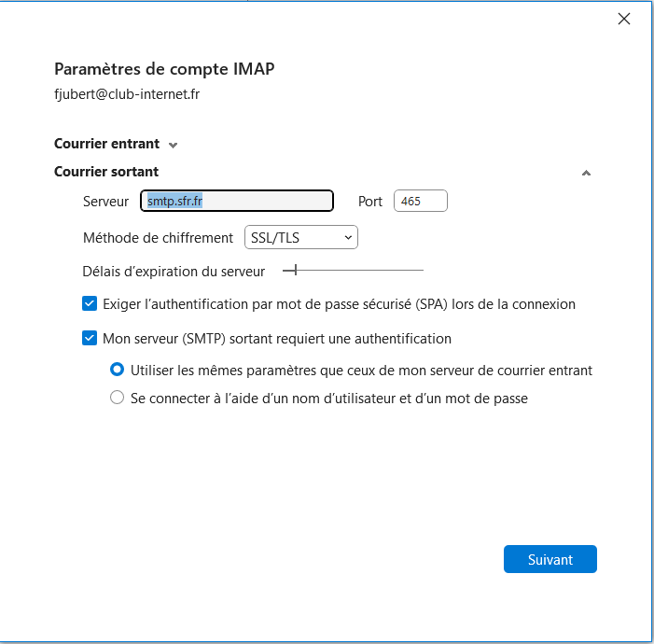The width and height of the screenshot is (654, 644).
Task: Click the Courrier entrant heading text
Action: click(x=106, y=144)
